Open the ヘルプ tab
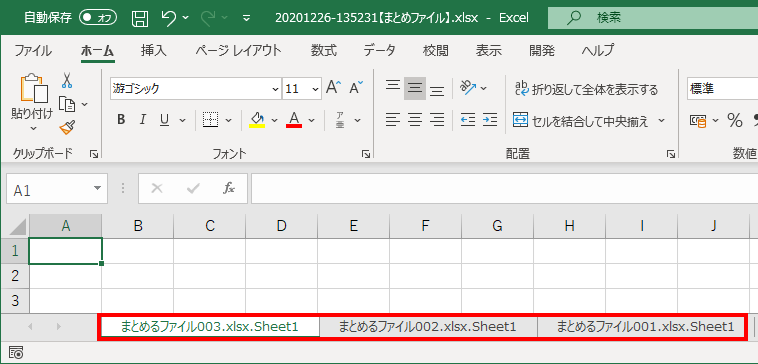Image resolution: width=758 pixels, height=364 pixels. (x=598, y=50)
